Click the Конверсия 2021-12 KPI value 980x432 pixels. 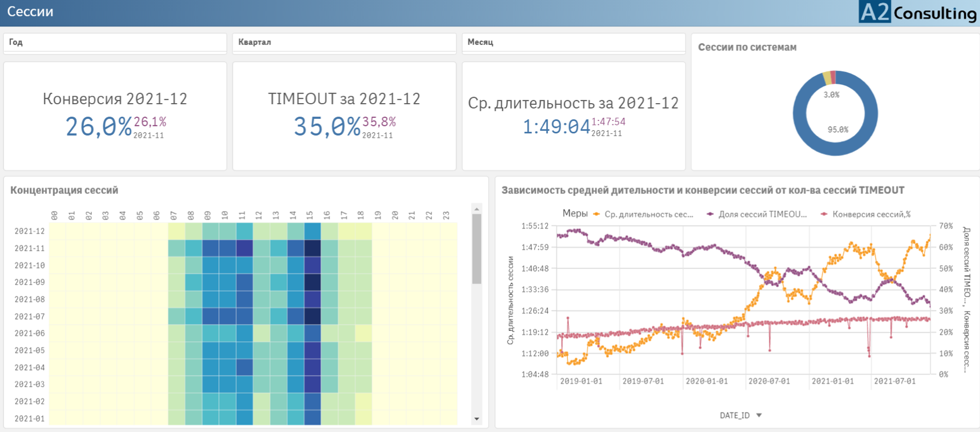coord(98,127)
